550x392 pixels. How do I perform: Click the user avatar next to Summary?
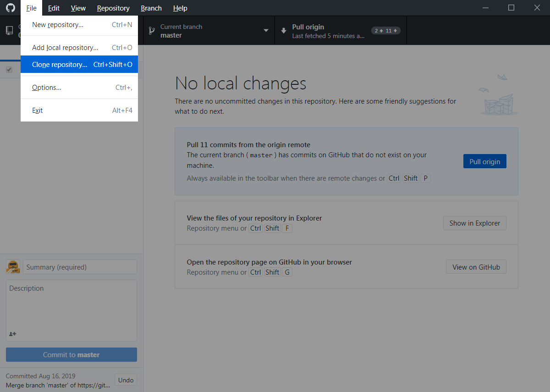pyautogui.click(x=13, y=266)
